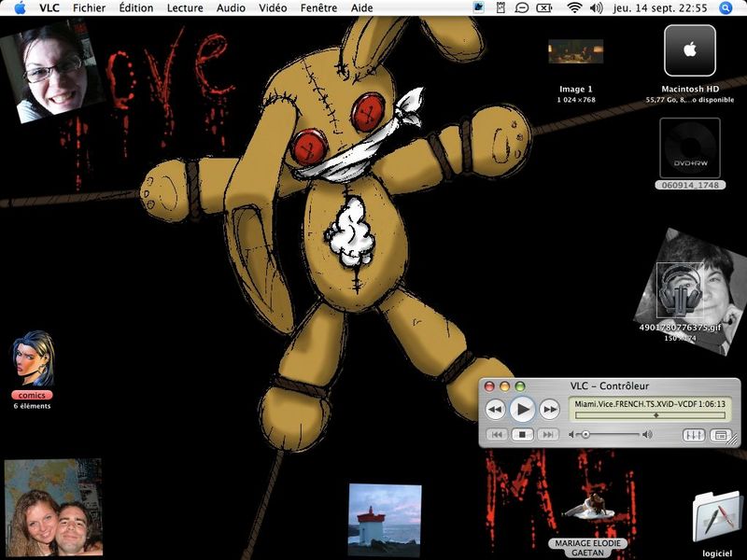This screenshot has width=747, height=560.
Task: Click the Miami.Vice track title in VLC
Action: point(636,404)
